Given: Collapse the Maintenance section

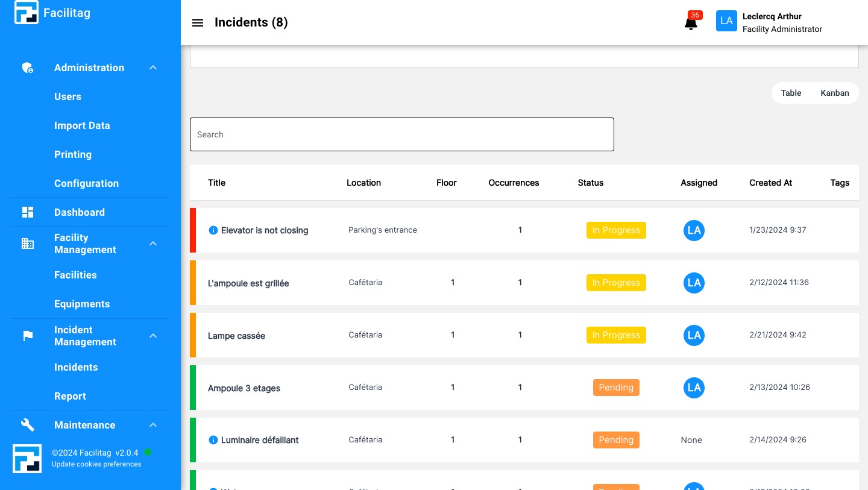Looking at the screenshot, I should pos(153,425).
